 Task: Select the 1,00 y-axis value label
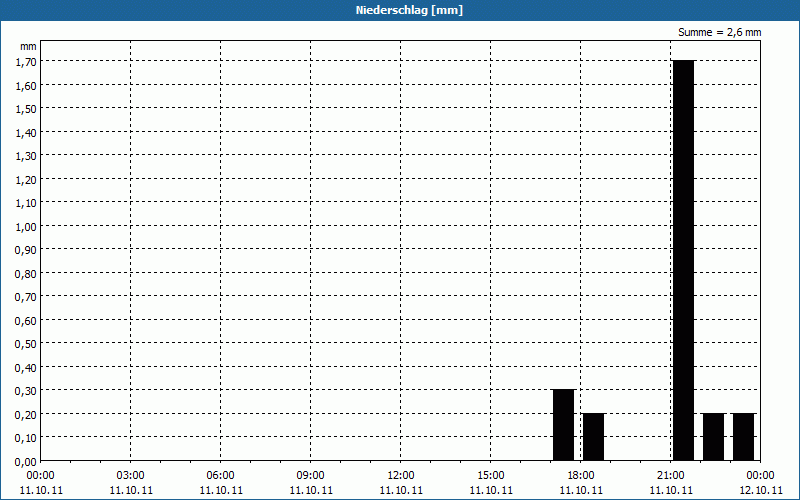[x=26, y=226]
